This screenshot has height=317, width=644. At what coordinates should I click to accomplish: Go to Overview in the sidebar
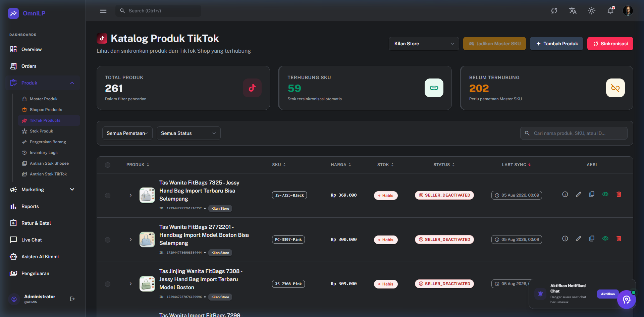coord(43,49)
